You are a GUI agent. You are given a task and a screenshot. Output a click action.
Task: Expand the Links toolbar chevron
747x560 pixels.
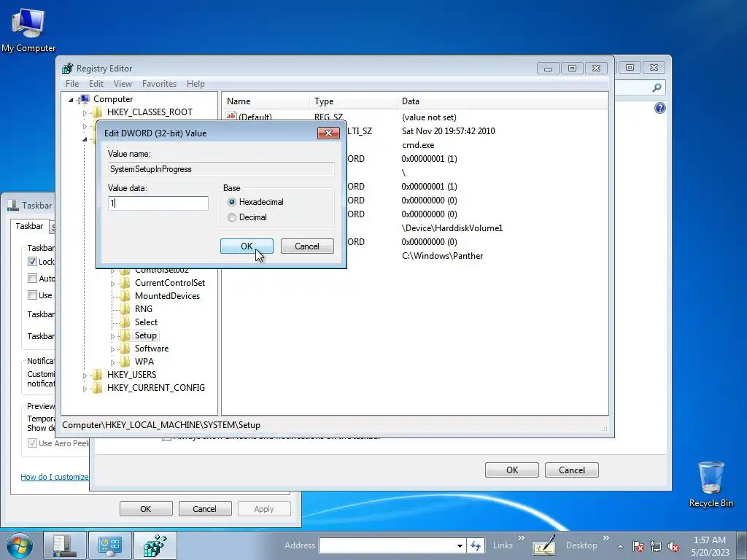coord(521,537)
